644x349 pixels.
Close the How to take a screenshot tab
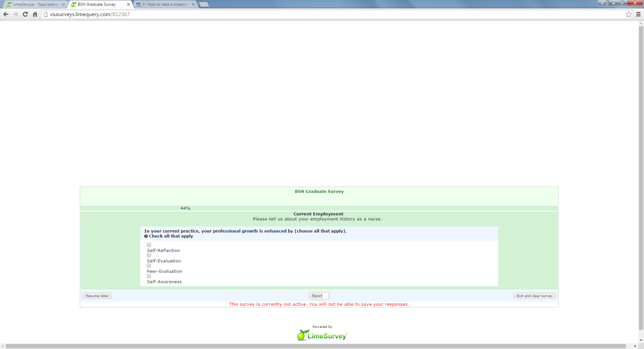tap(193, 4)
